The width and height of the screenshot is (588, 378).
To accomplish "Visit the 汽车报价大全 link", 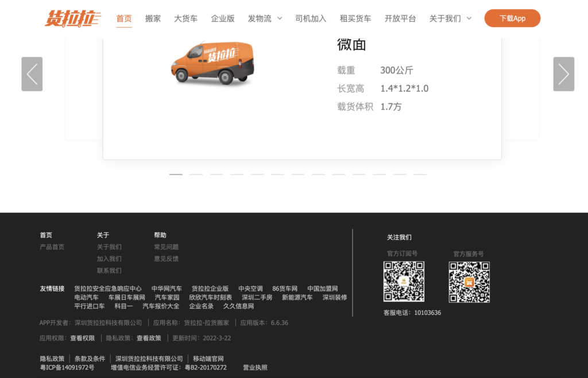I will [x=161, y=306].
